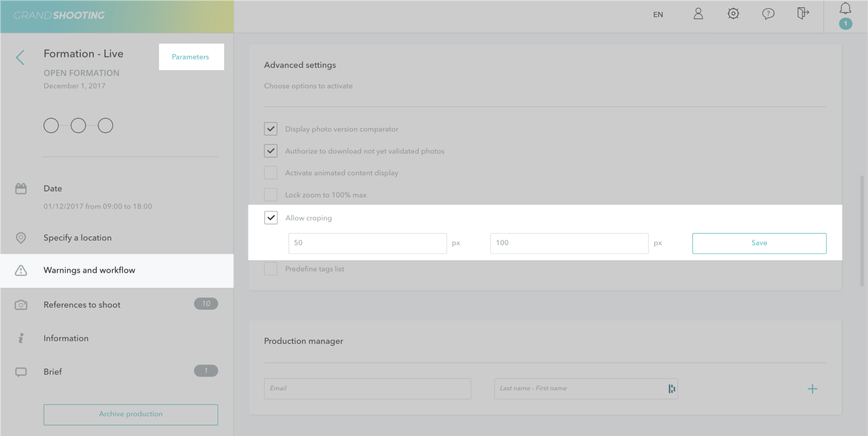Check the Predefine tags list option
This screenshot has height=436, width=868.
pyautogui.click(x=271, y=269)
